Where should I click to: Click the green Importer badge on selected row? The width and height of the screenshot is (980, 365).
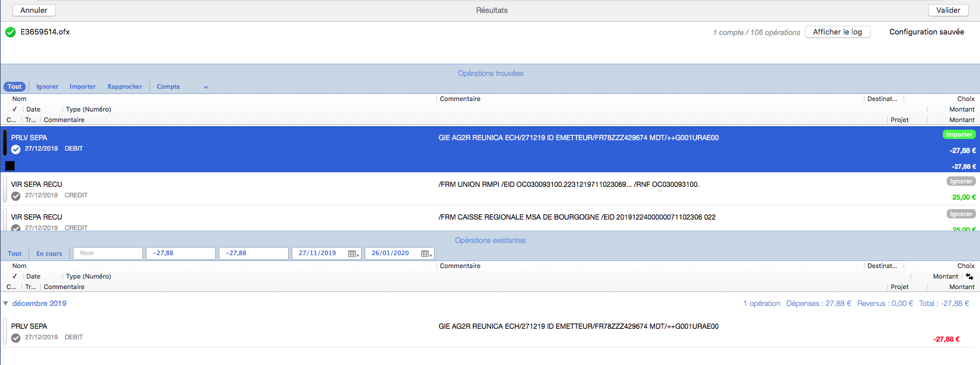(959, 134)
